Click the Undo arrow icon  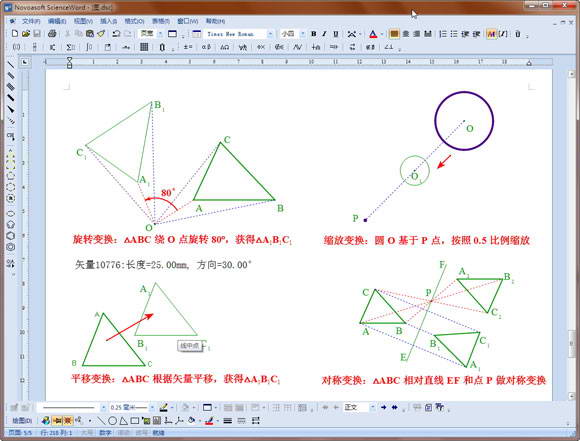tap(117, 34)
